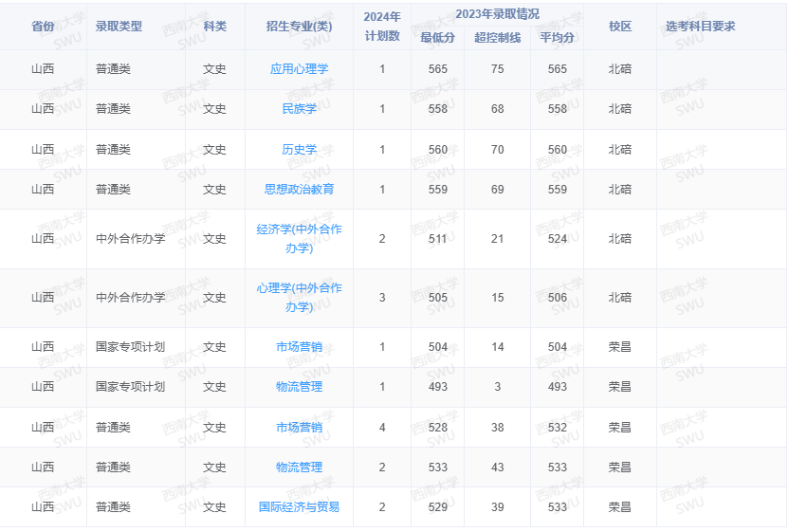Click the 选考科目要求 column header
Screen dimensions: 789x532
[701, 27]
